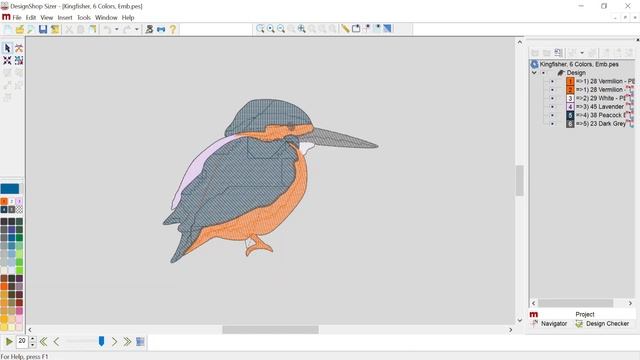Toggle visibility dot for 29 White row
This screenshot has width=640, height=360.
click(x=552, y=98)
